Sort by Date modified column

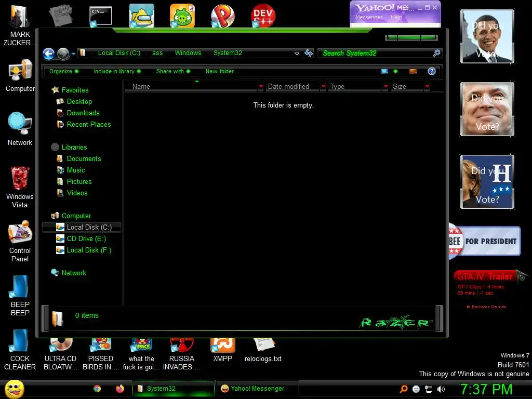[293, 87]
